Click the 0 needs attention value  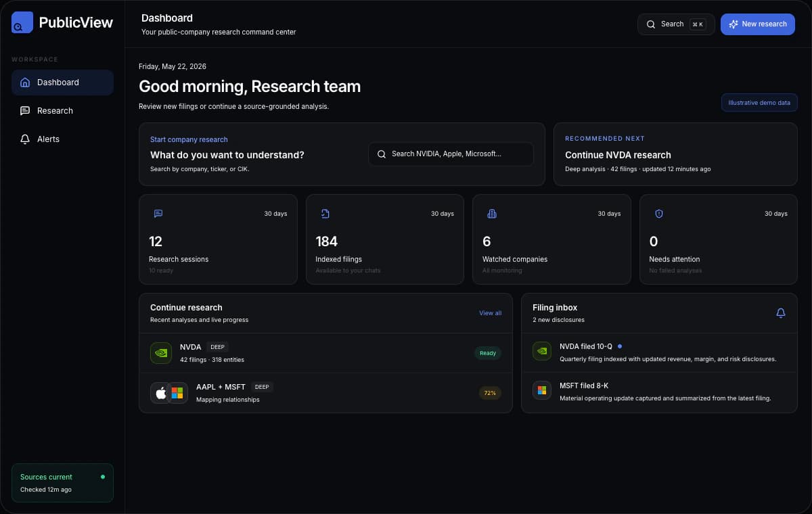coord(654,241)
